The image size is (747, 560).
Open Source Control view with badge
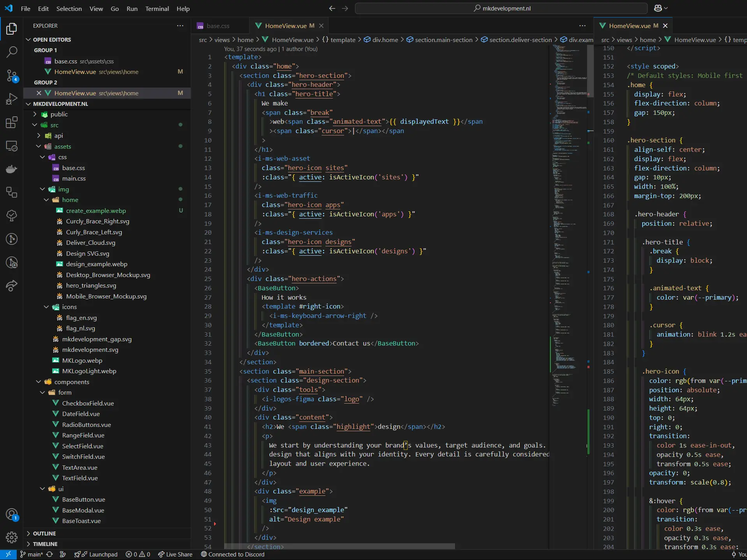12,75
